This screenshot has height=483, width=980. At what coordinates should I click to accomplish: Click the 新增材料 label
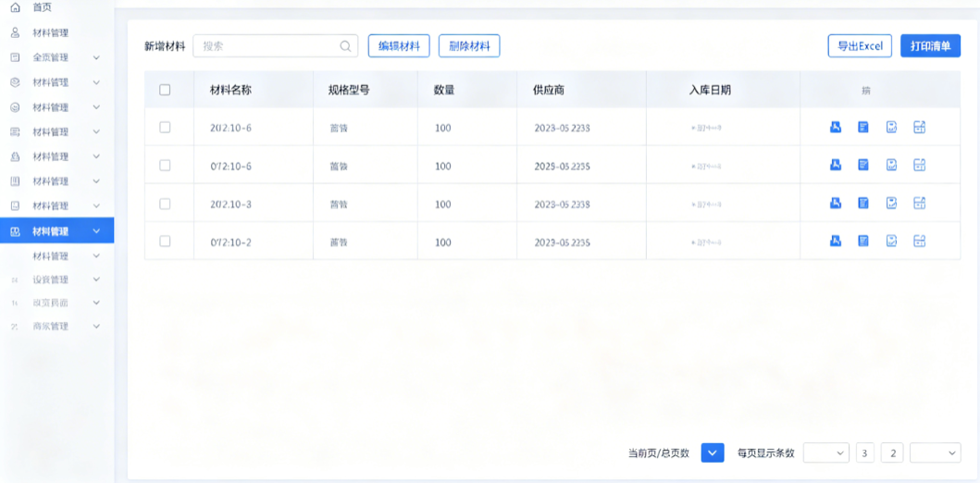click(165, 46)
